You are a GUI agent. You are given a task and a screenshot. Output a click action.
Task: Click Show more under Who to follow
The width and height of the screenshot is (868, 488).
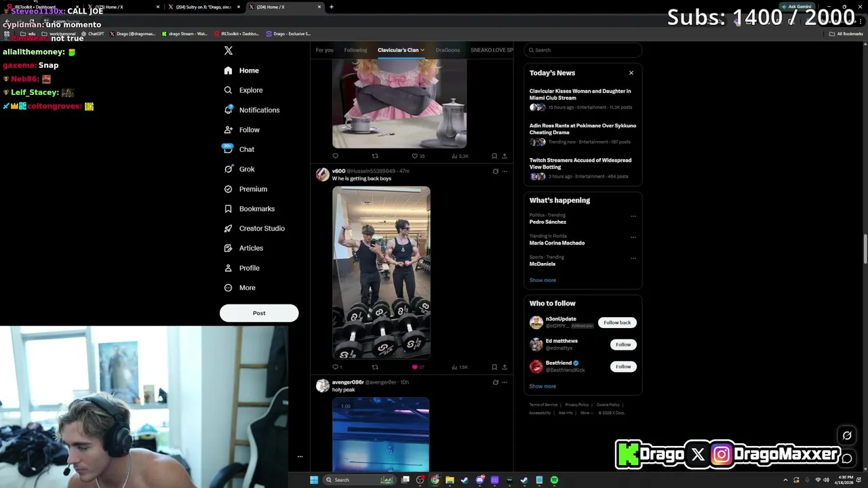(542, 386)
